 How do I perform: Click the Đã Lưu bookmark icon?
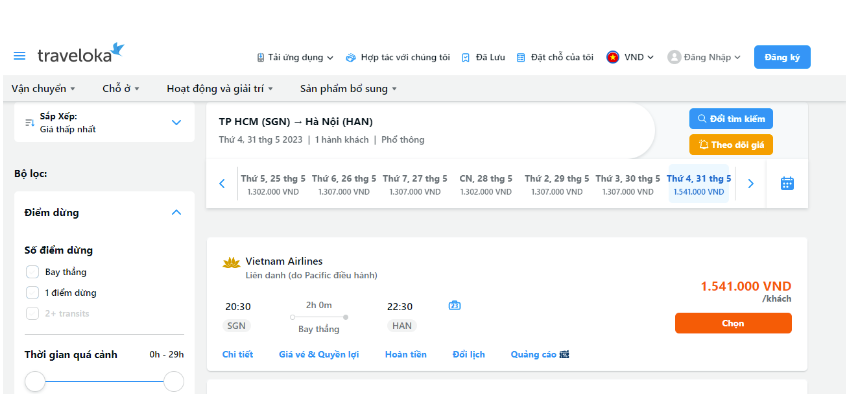pos(465,57)
